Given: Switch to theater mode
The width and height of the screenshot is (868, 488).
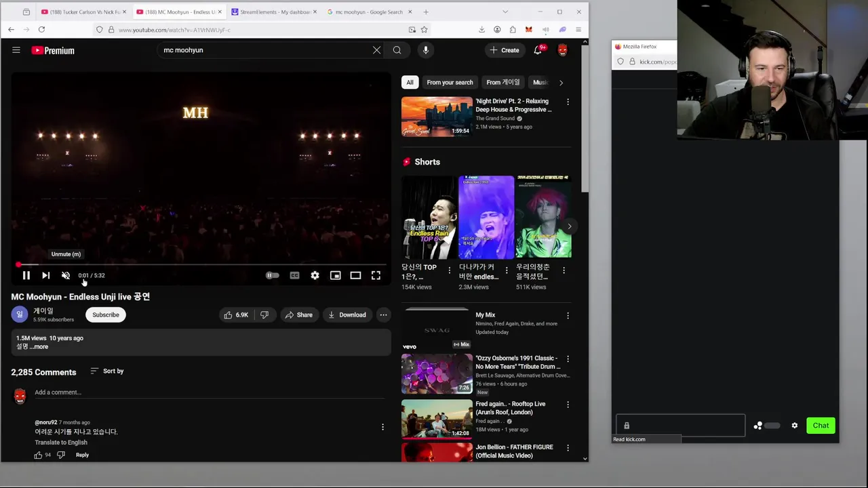Looking at the screenshot, I should coord(355,275).
